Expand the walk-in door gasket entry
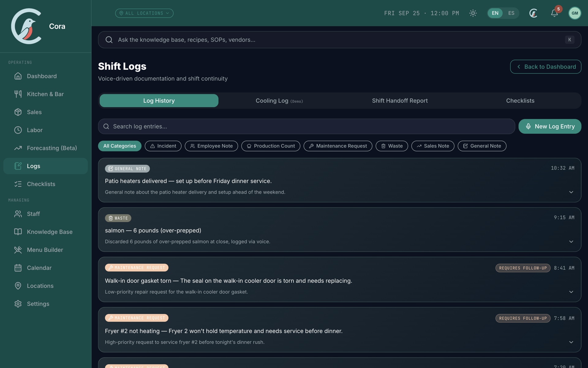Viewport: 588px width, 368px height. 571,292
